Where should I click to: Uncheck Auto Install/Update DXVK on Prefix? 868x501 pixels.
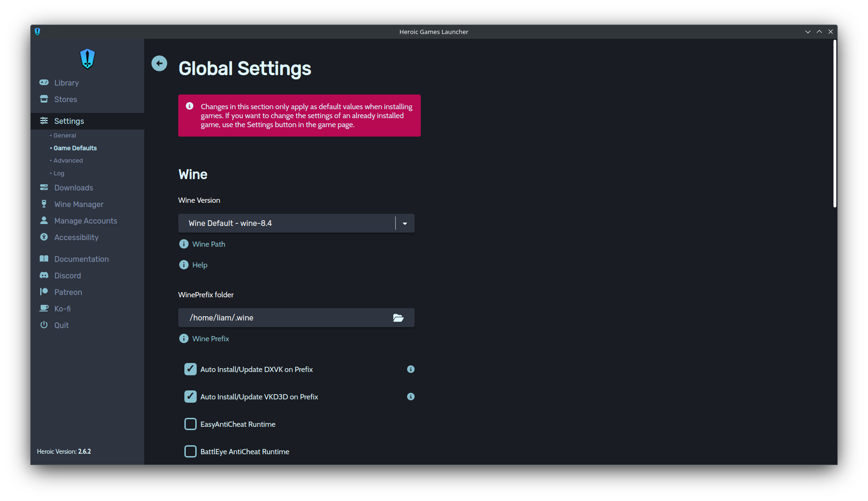[191, 369]
